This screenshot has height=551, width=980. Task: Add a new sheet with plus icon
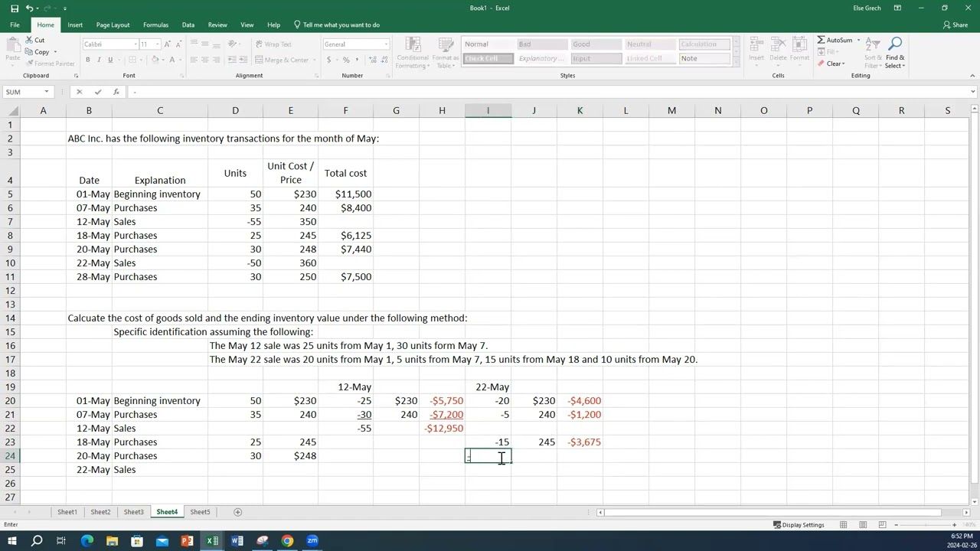click(x=237, y=512)
